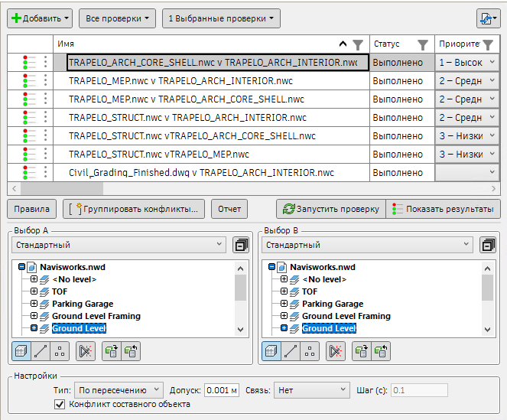Open priority dropdown showing 1 – Высок
Screen dimensions: 507x420
pyautogui.click(x=467, y=63)
